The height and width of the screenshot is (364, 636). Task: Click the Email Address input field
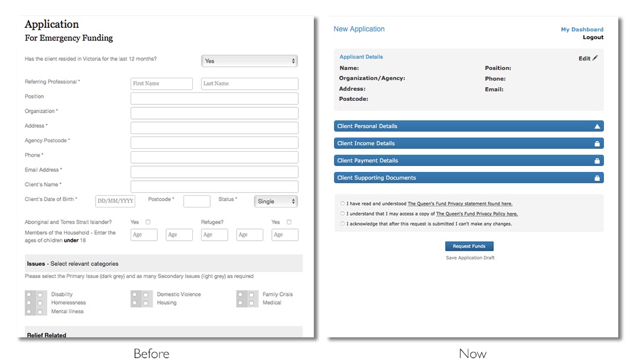214,172
